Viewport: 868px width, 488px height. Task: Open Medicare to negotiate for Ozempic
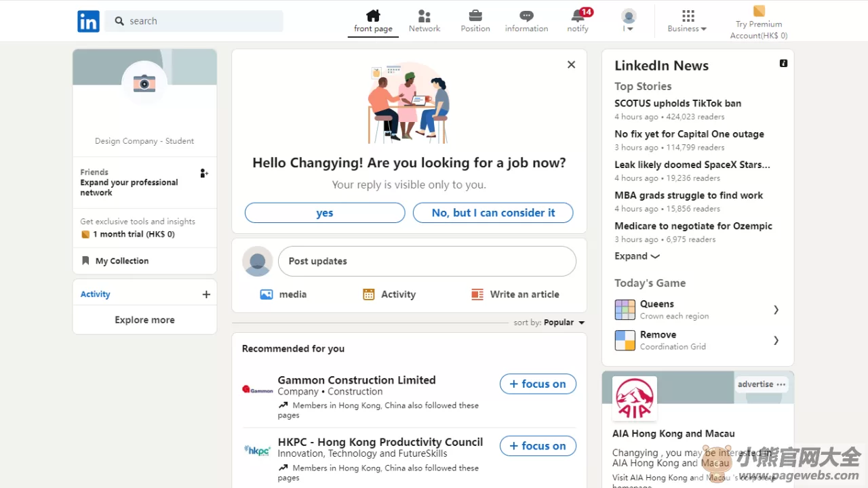click(693, 226)
